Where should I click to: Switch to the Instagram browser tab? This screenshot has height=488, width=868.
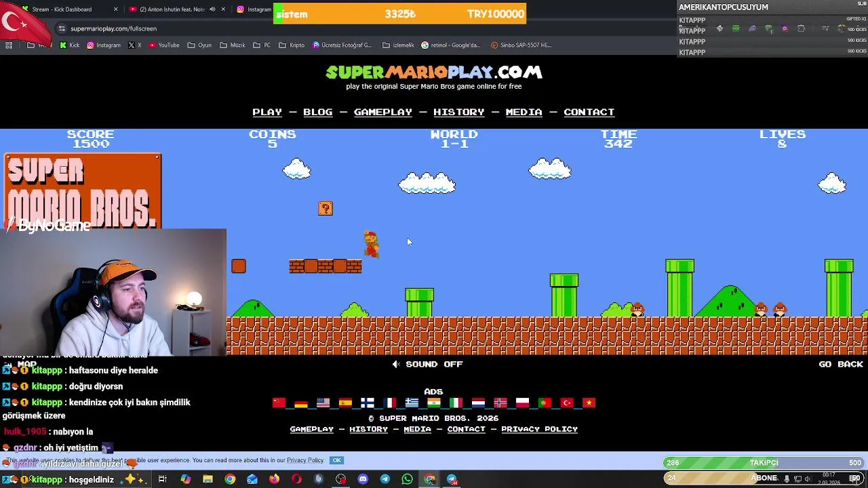pos(254,9)
